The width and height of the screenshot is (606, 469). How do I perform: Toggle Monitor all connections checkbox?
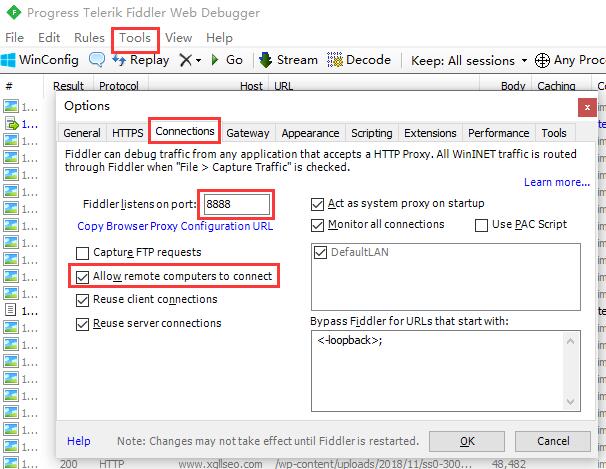pos(317,225)
